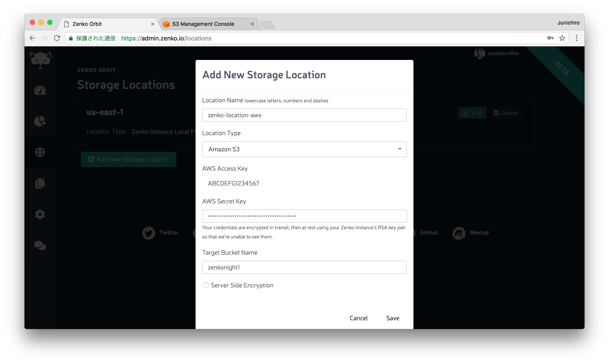Click the Junichiro Nito user name
Viewport: 609px width, 364px height.
503,53
